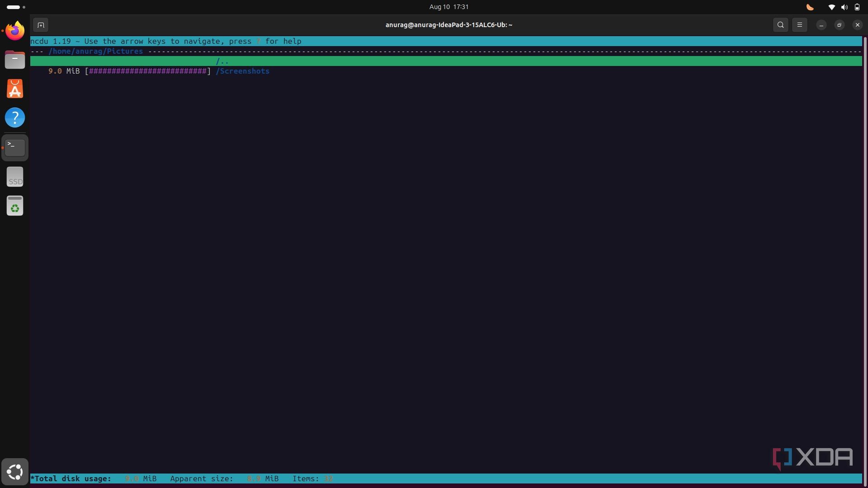Image resolution: width=868 pixels, height=488 pixels.
Task: Launch the Files manager in the dock
Action: [x=15, y=60]
